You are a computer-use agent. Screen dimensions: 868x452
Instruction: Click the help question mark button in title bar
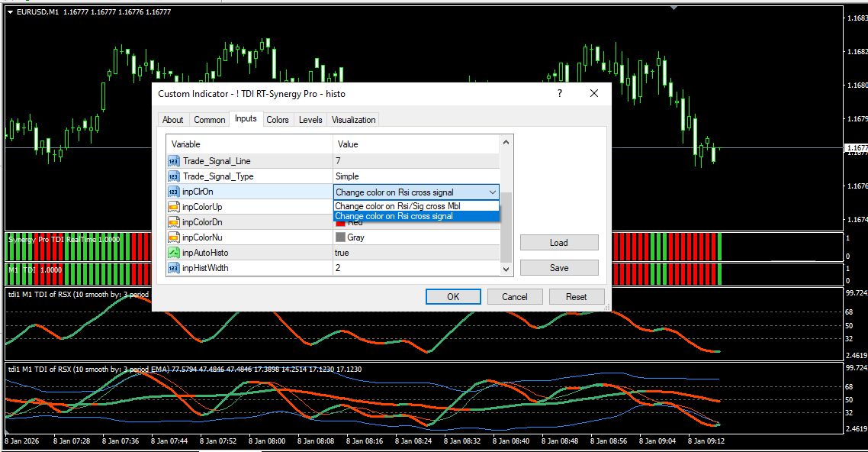(x=560, y=93)
